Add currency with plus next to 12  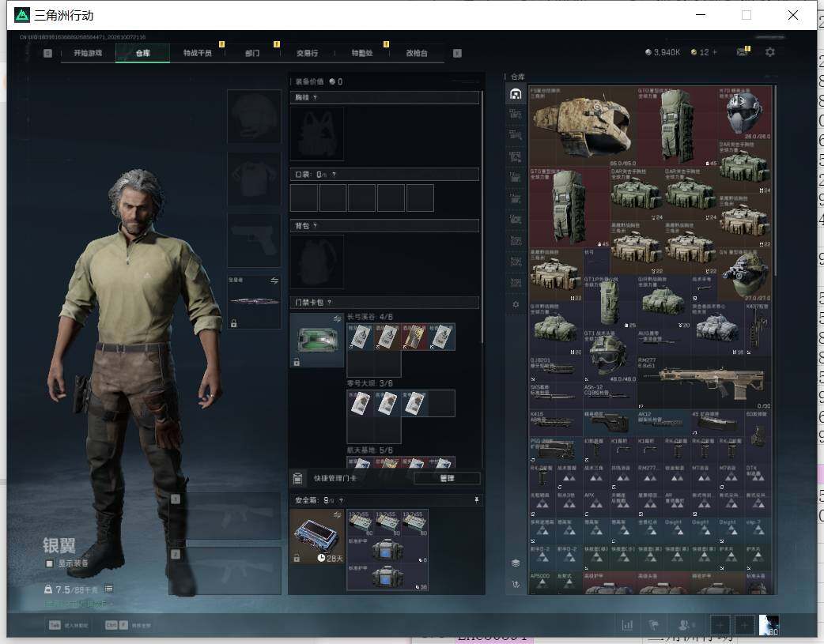pyautogui.click(x=714, y=52)
